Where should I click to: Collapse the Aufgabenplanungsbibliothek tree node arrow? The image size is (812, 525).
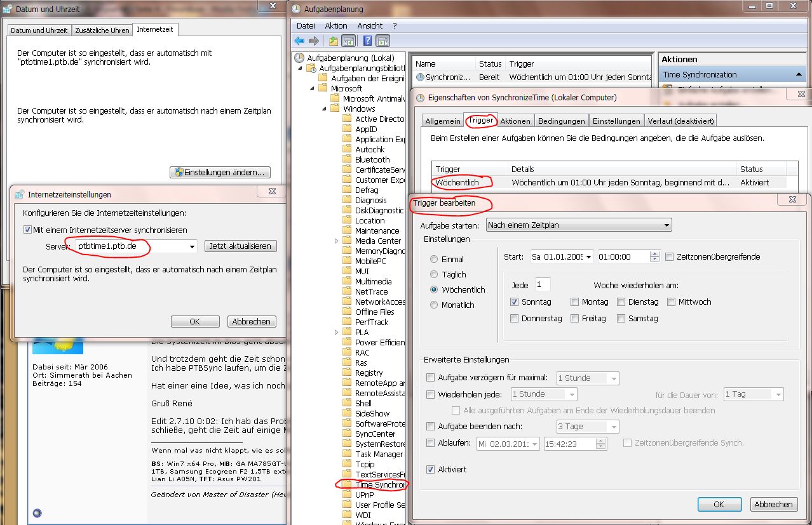pyautogui.click(x=299, y=68)
